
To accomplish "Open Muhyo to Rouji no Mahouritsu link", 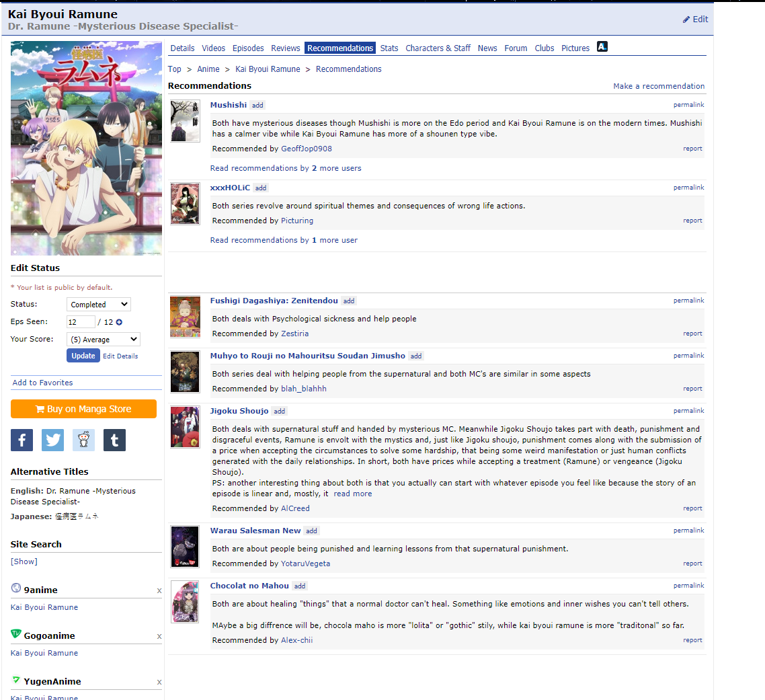I will click(x=308, y=356).
